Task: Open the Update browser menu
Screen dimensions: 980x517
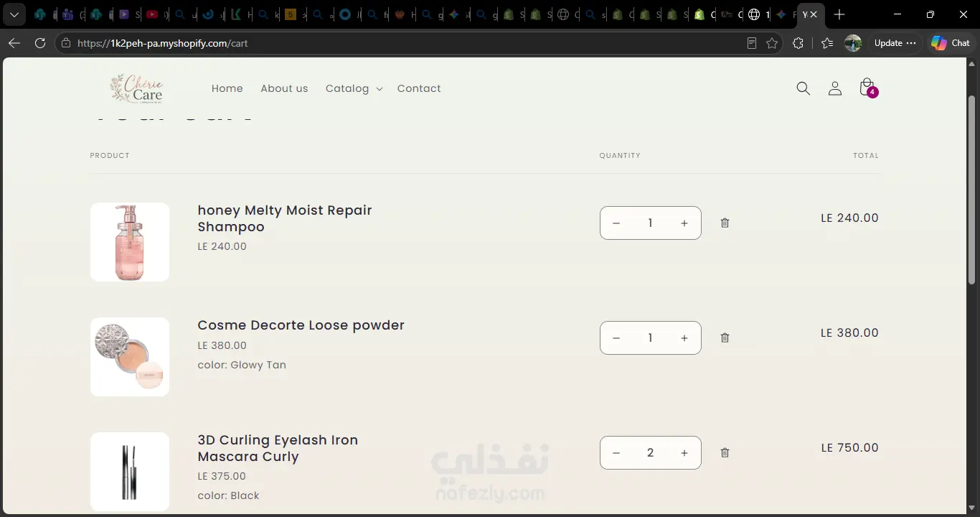Action: pyautogui.click(x=895, y=43)
